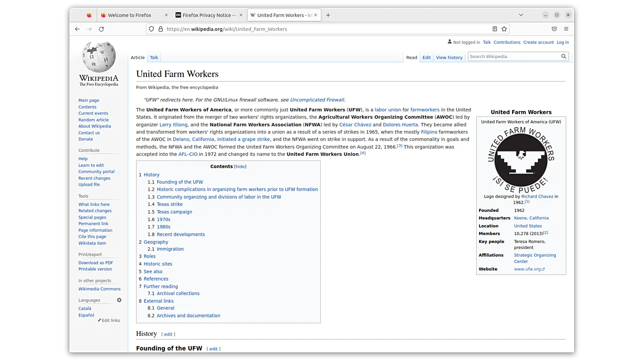Screen dimensions: 644x362
Task: Click the not logged in user icon
Action: [x=450, y=42]
